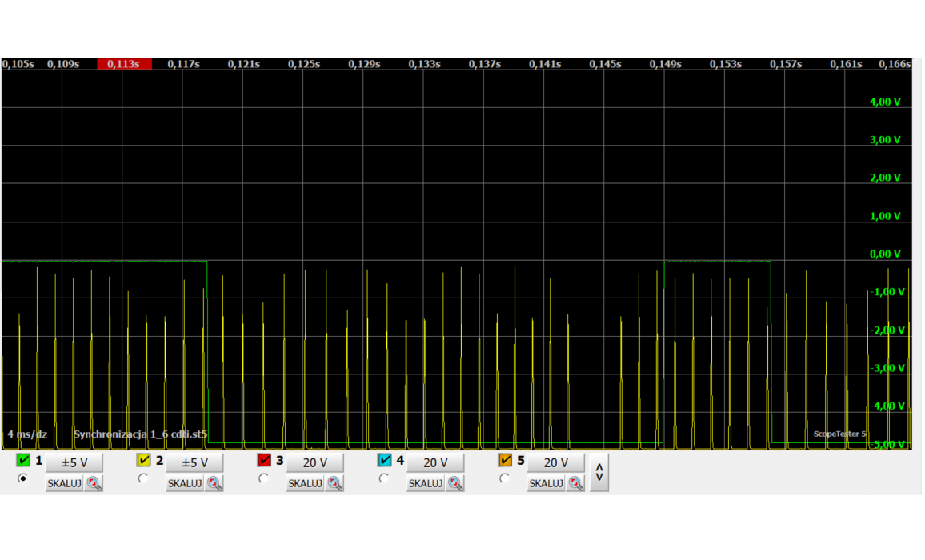This screenshot has width=925, height=560.
Task: Open channel 2 ±5 V range selector
Action: [194, 462]
